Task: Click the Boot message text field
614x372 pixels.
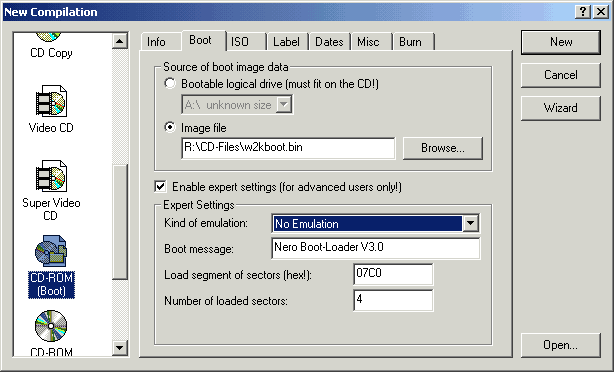Action: (x=375, y=248)
